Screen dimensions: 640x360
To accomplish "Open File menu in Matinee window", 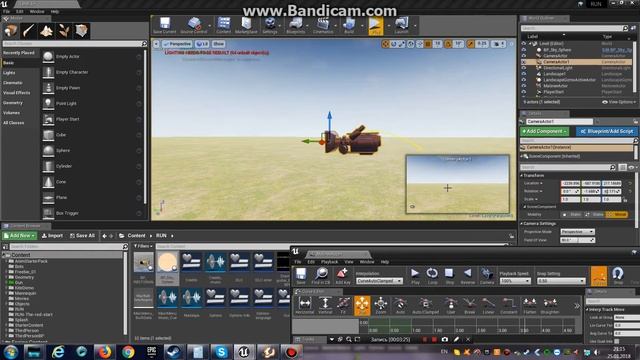I will point(298,262).
